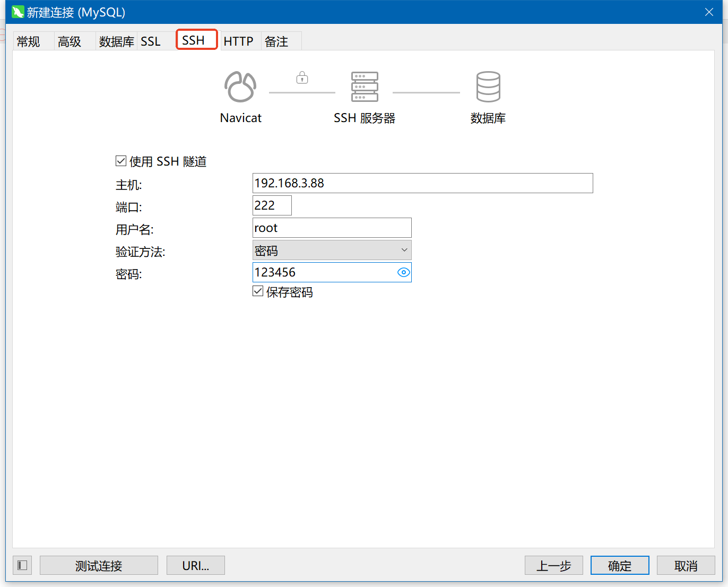The height and width of the screenshot is (587, 728).
Task: Click the Navicat logo icon
Action: click(x=240, y=87)
